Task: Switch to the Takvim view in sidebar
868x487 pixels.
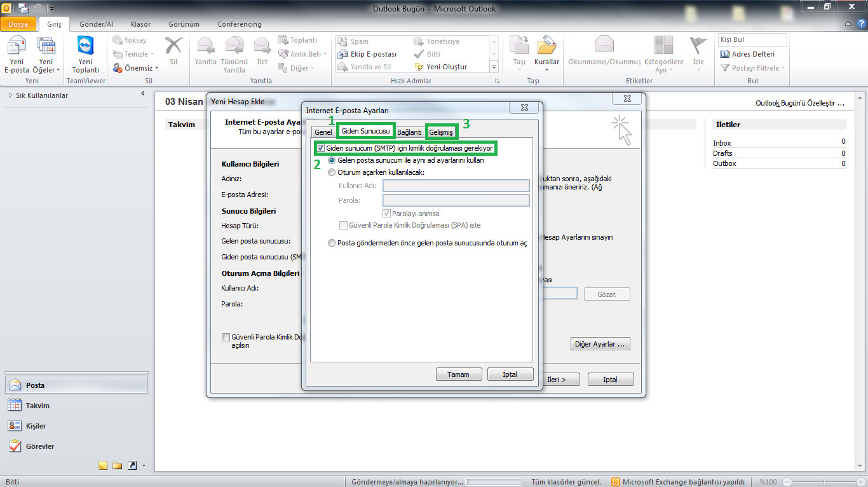Action: [38, 405]
